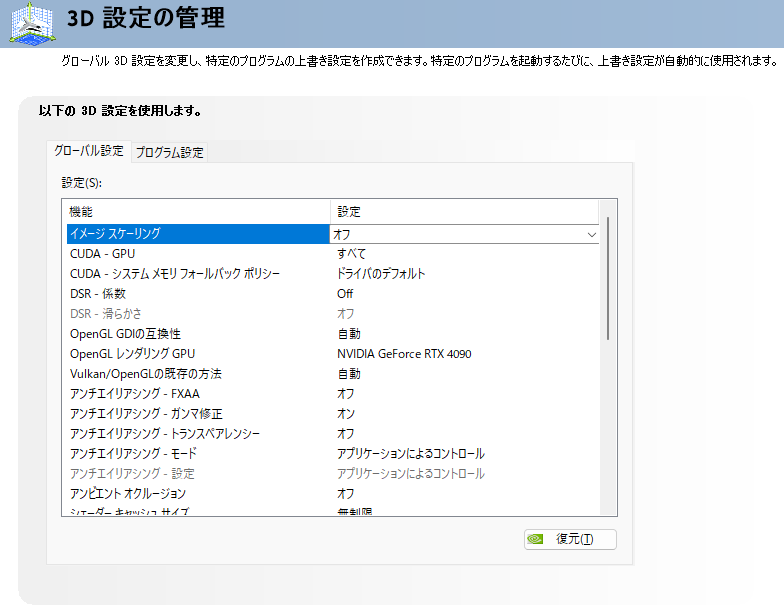The height and width of the screenshot is (608, 784).
Task: Click the すべて value for CUDA - GPU
Action: click(352, 254)
